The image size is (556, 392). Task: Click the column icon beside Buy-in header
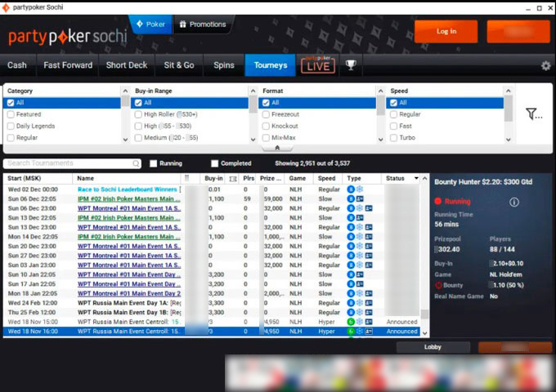[233, 178]
